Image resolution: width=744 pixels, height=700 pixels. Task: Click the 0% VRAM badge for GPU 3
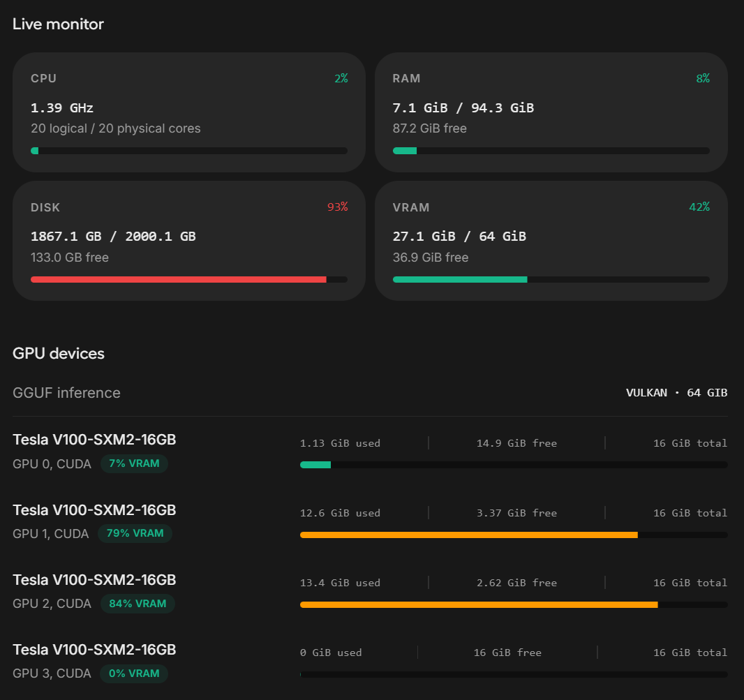pos(134,673)
